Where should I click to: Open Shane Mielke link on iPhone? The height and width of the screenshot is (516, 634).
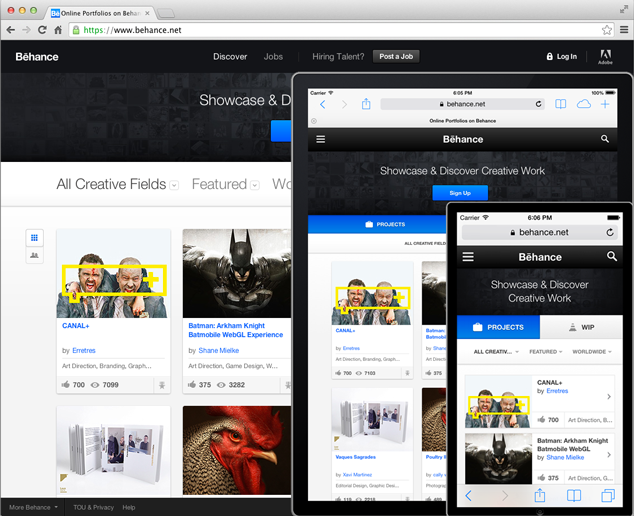(x=565, y=457)
